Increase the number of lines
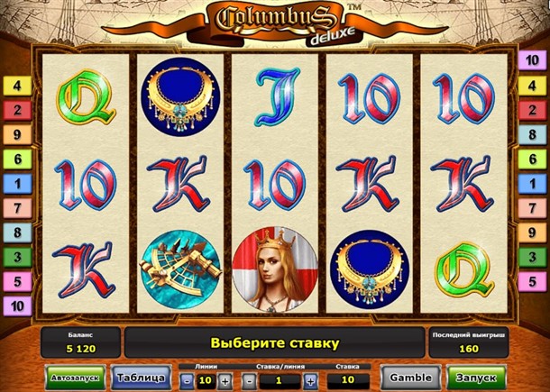This screenshot has height=392, width=550. pyautogui.click(x=225, y=380)
